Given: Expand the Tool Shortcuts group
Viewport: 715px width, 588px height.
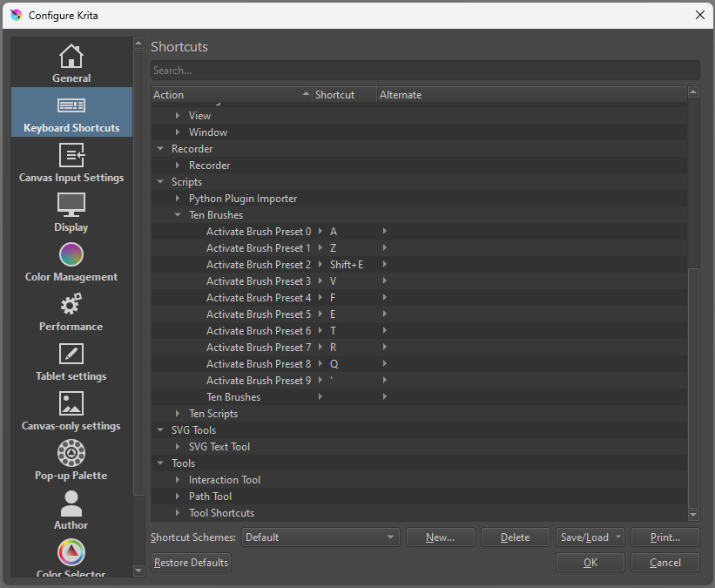Looking at the screenshot, I should coord(178,513).
